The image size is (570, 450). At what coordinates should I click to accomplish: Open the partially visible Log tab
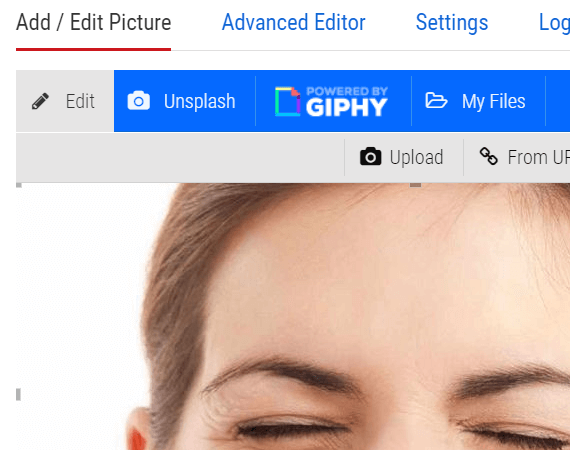(554, 23)
